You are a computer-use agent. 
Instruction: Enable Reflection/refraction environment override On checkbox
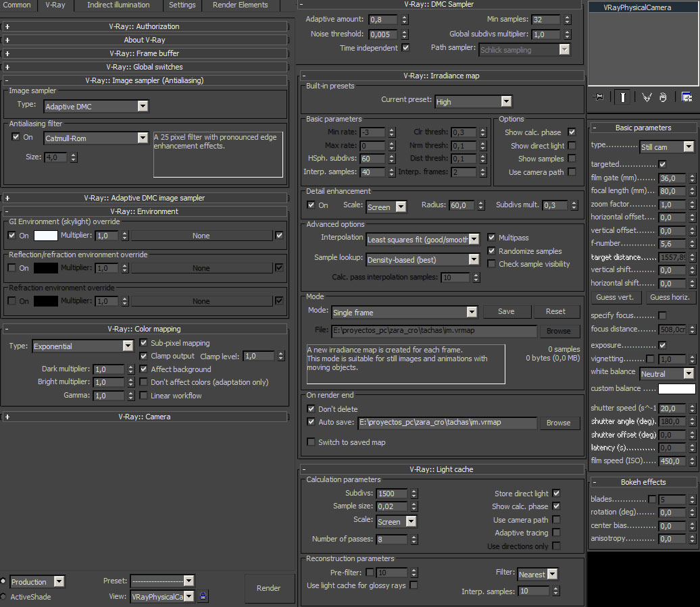[12, 268]
